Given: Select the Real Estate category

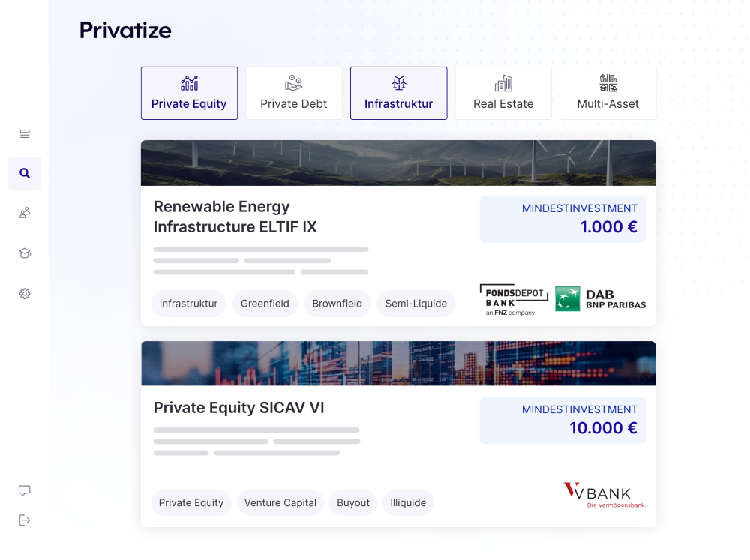Looking at the screenshot, I should (503, 94).
